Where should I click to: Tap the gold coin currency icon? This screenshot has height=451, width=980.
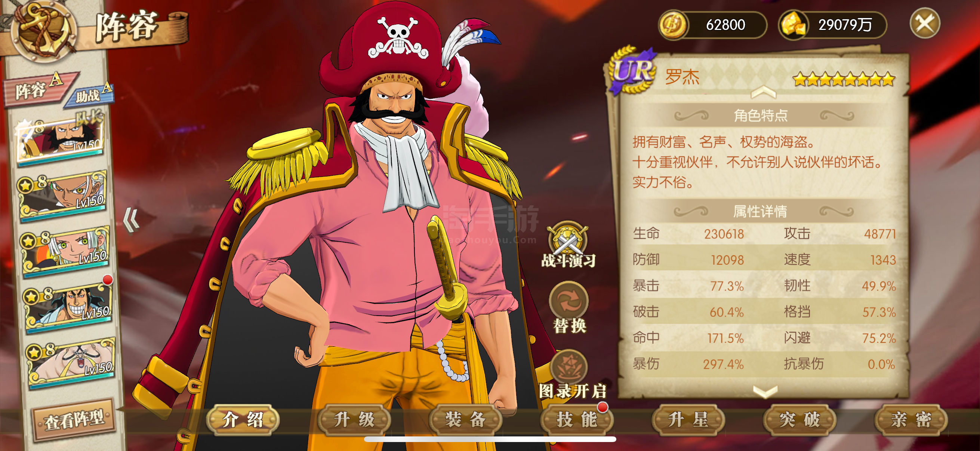[x=673, y=25]
